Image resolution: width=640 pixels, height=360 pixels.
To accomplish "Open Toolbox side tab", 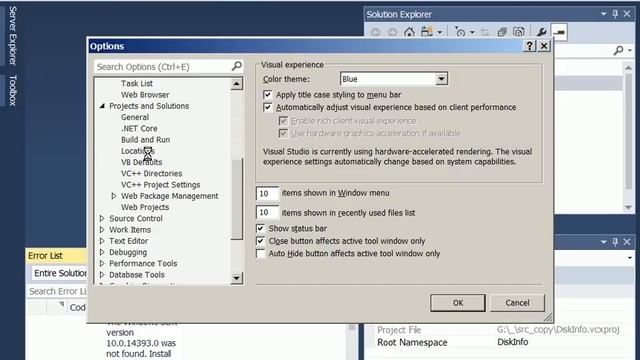I will (13, 91).
